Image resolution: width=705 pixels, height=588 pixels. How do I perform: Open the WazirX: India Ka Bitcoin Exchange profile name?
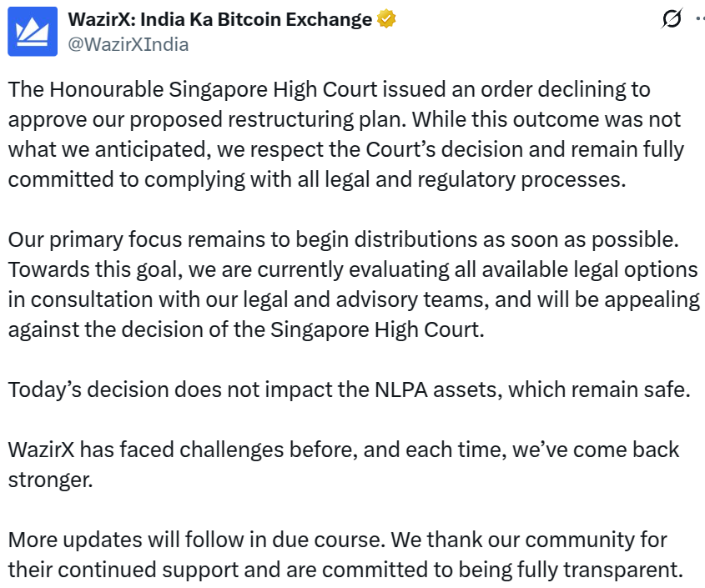click(x=219, y=19)
